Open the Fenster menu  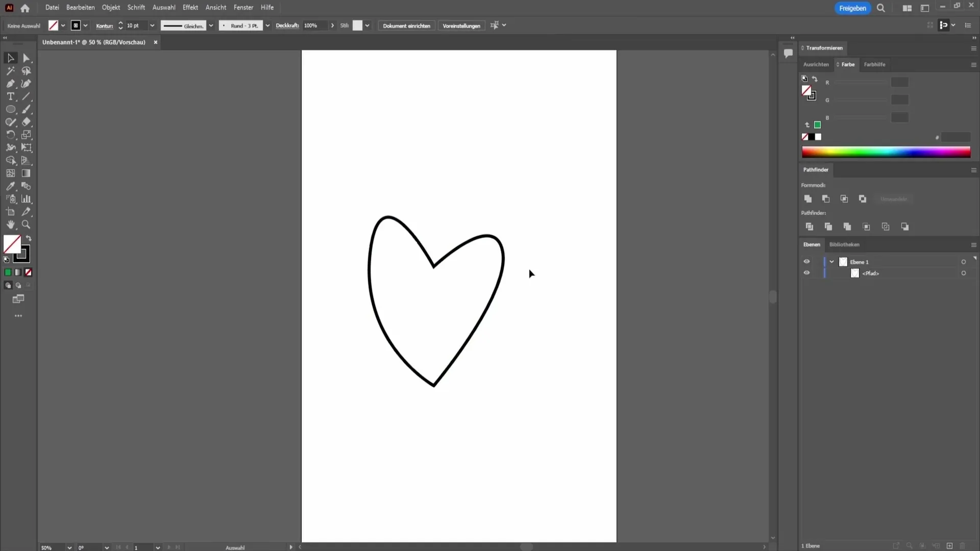[x=243, y=8]
